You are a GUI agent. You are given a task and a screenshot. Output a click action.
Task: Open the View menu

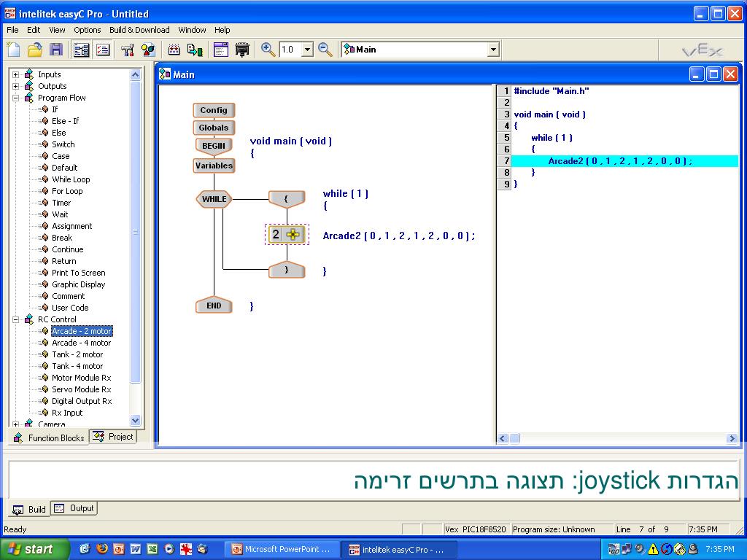[57, 30]
